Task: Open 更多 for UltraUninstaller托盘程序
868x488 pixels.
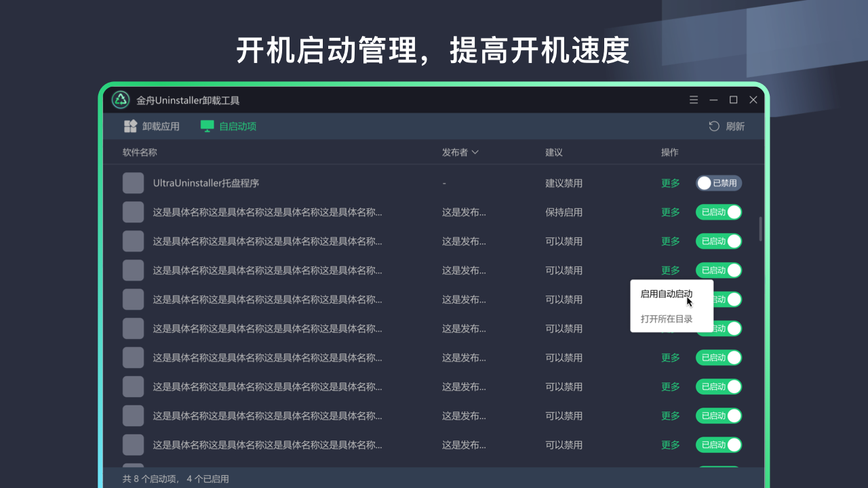Action: [x=670, y=183]
